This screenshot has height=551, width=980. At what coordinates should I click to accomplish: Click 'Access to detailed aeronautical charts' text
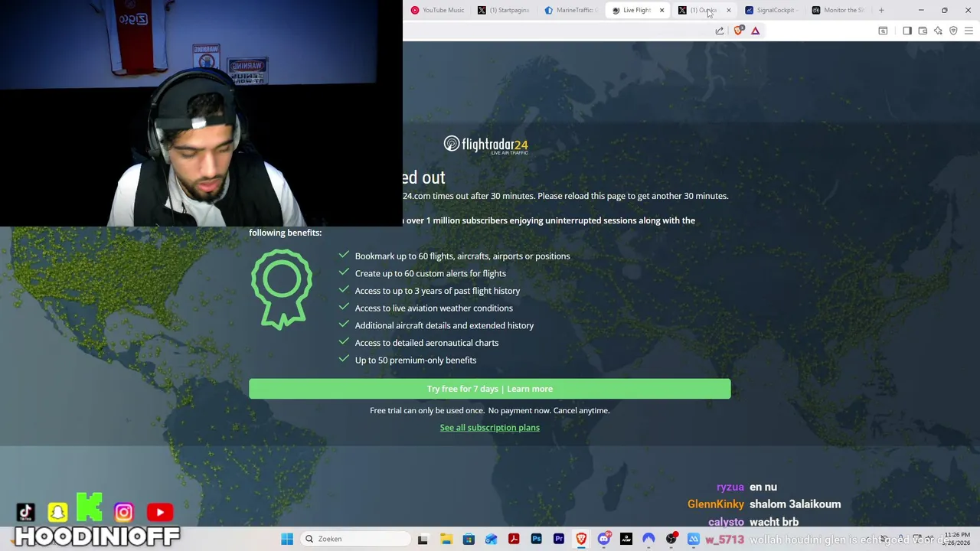(426, 343)
